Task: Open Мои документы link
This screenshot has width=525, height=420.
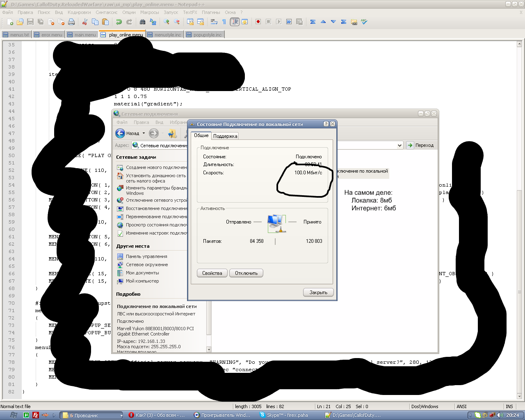Action: (138, 273)
